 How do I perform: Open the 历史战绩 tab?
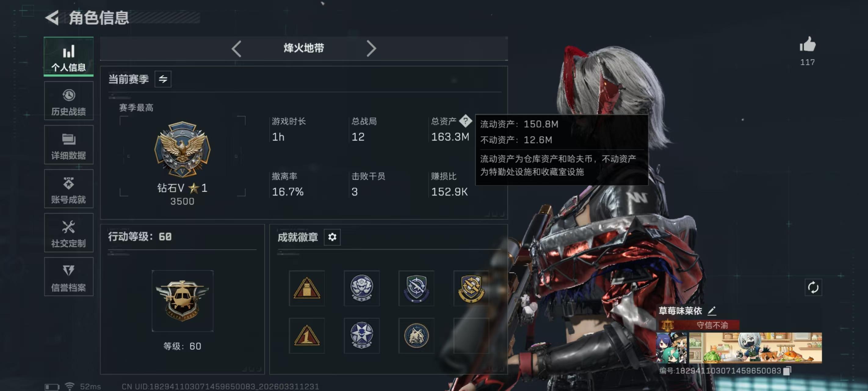[69, 100]
